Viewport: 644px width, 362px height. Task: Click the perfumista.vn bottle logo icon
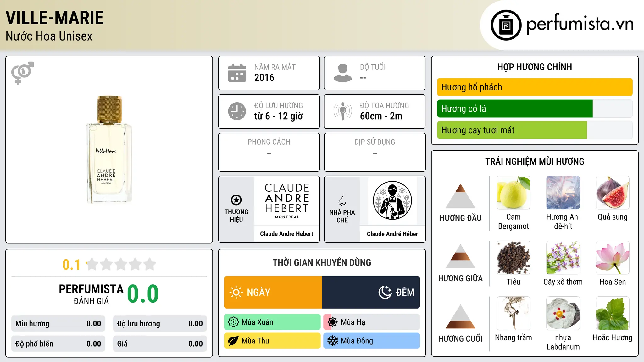(506, 25)
